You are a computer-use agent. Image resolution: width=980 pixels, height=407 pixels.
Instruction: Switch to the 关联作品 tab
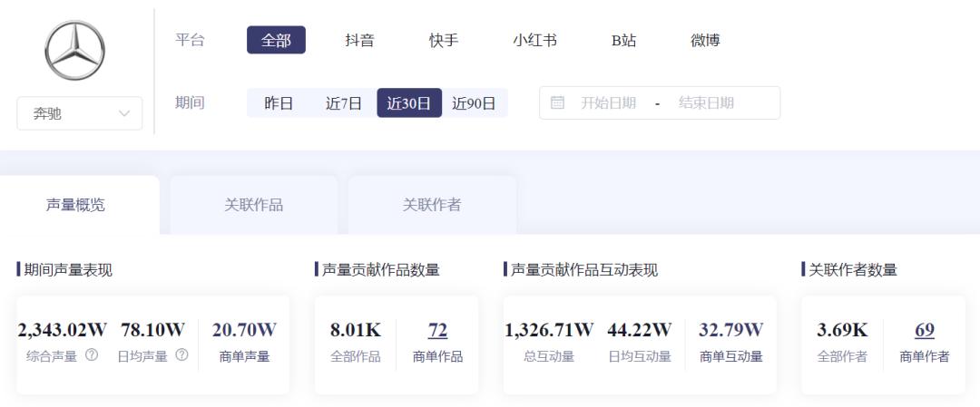[254, 205]
